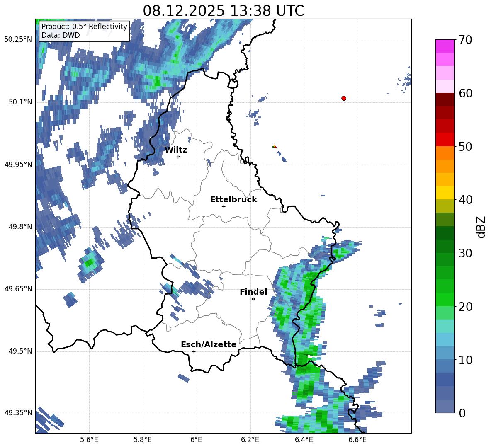Click the 49.65°N latitude label
The height and width of the screenshot is (448, 491).
(18, 289)
